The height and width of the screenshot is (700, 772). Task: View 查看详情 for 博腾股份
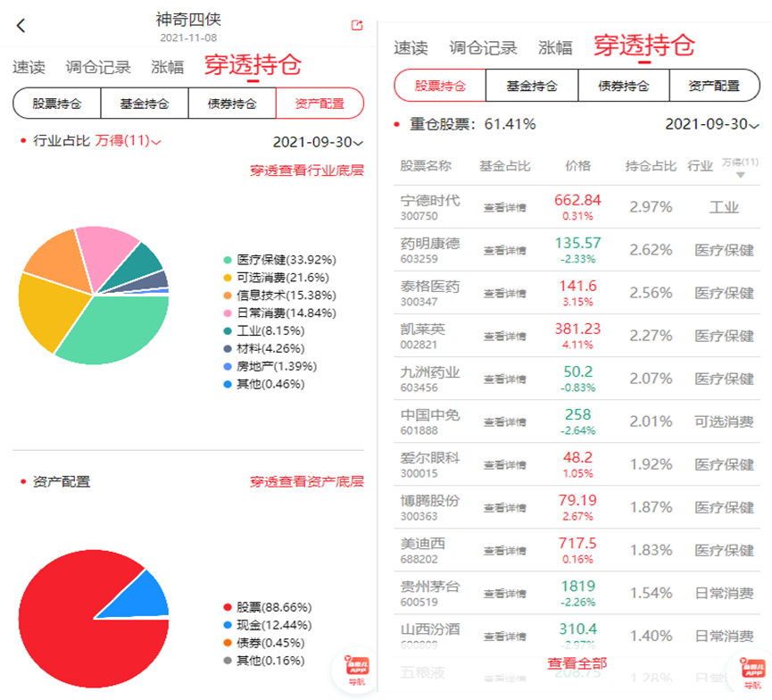click(504, 507)
